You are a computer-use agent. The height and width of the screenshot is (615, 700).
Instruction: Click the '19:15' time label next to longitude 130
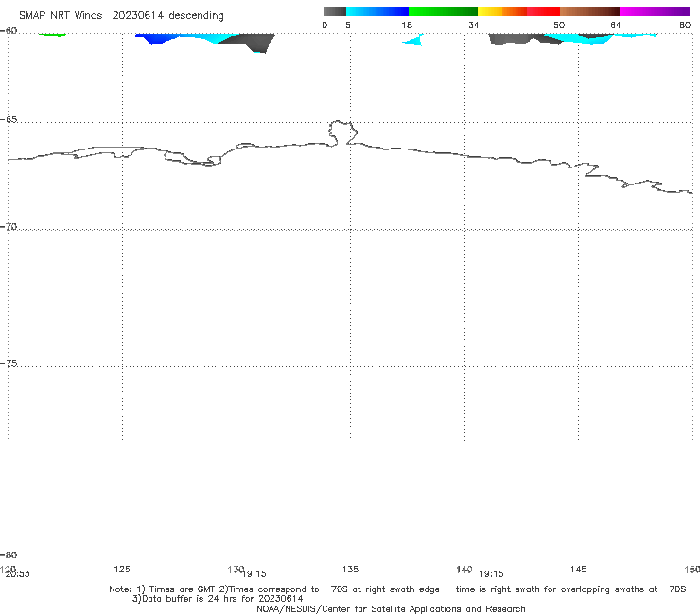[254, 574]
